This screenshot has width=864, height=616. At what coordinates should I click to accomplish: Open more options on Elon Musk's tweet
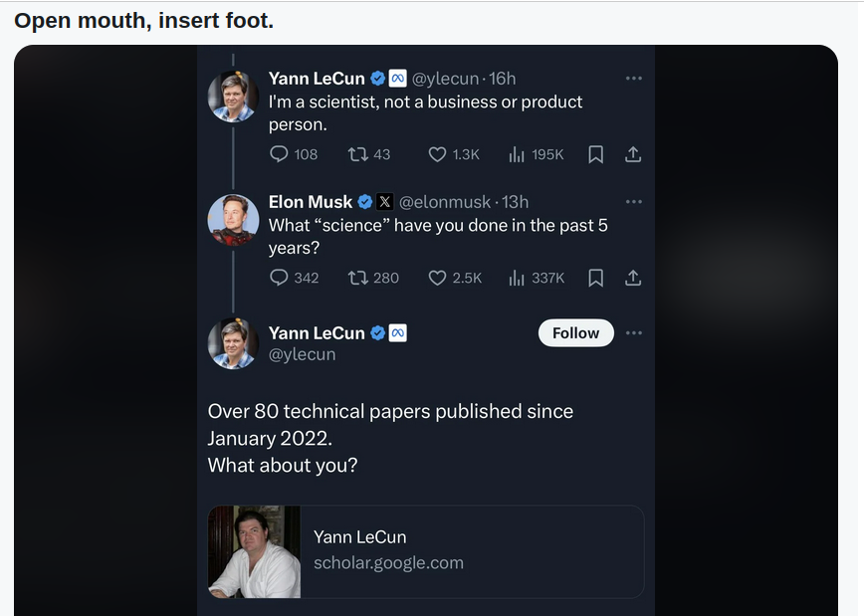(634, 202)
